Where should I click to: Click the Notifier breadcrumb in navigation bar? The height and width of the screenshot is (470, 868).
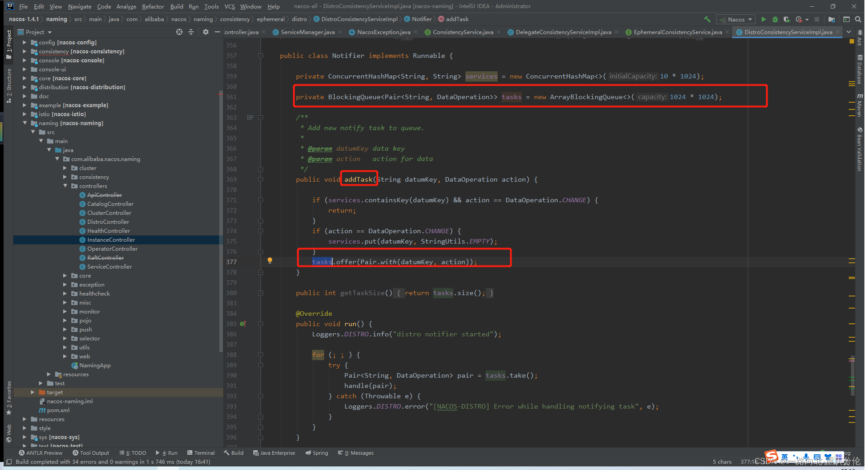click(418, 19)
